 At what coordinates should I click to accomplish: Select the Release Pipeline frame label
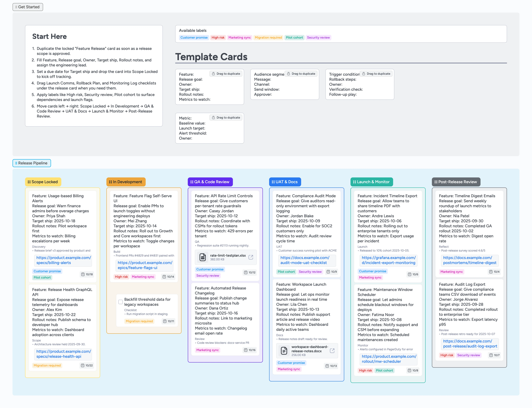[x=32, y=163]
